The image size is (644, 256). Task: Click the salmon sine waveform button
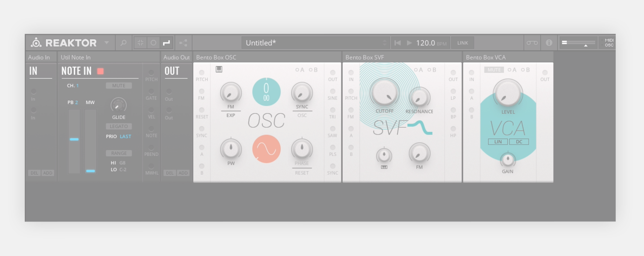pos(266,149)
